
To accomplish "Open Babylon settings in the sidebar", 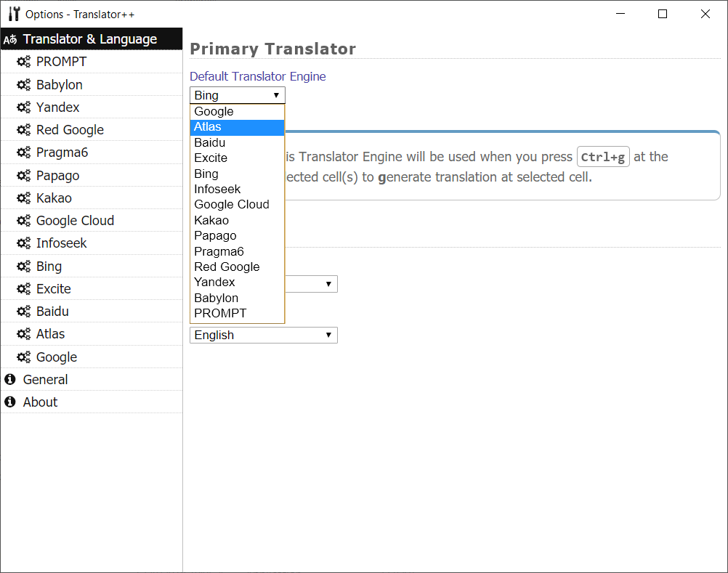I will click(92, 84).
